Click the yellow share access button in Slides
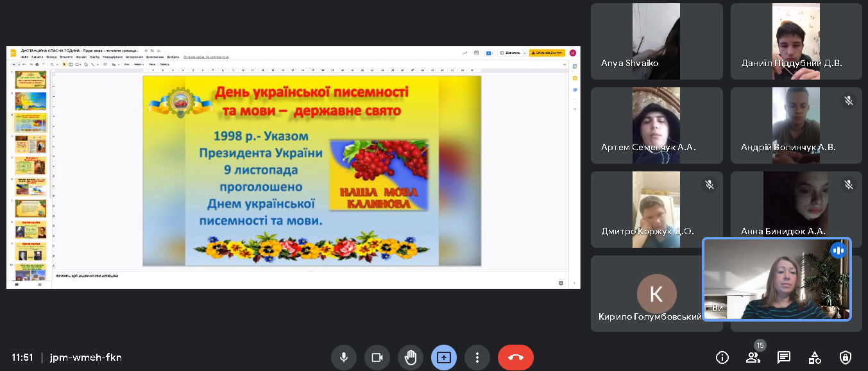 [x=547, y=53]
